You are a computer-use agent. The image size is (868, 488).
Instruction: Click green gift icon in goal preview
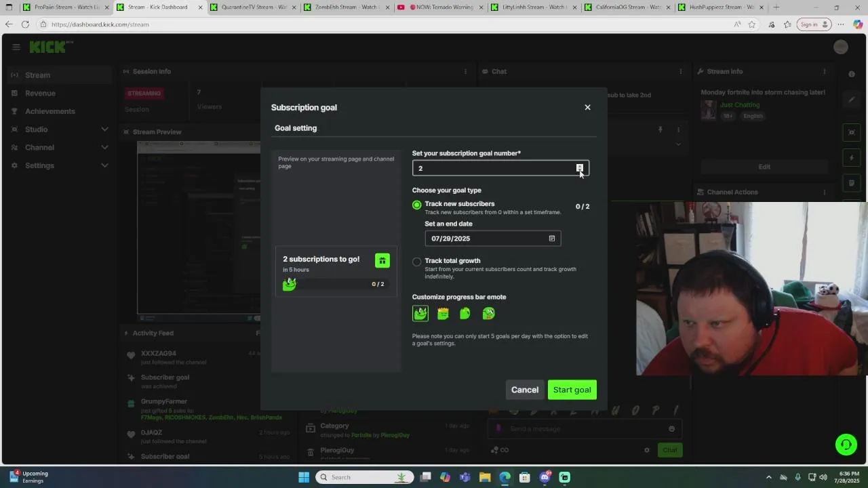click(382, 260)
